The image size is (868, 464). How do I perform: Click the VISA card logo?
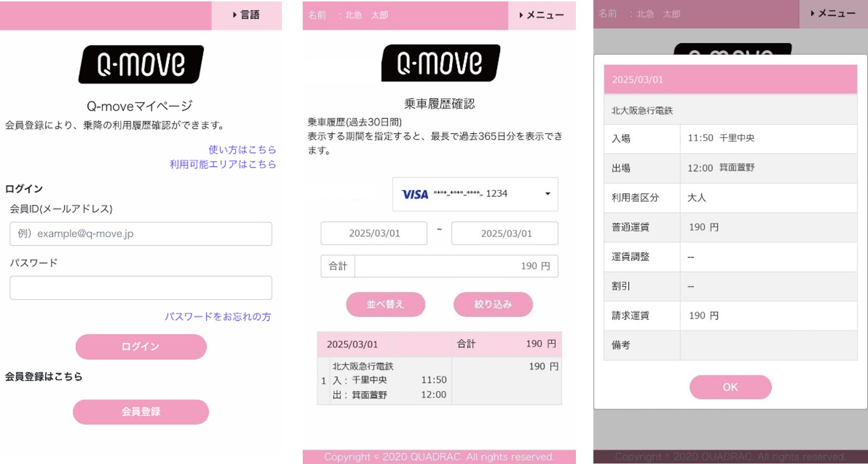(x=415, y=194)
